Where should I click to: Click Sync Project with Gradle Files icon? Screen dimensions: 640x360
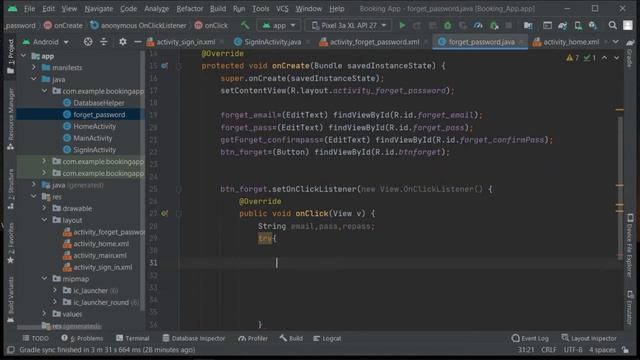(562, 25)
